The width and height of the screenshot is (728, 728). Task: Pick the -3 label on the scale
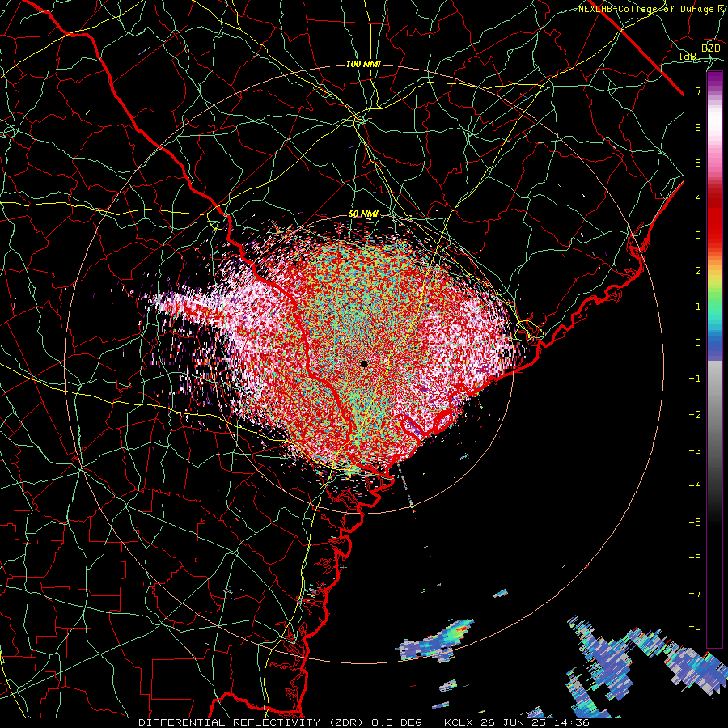(x=695, y=451)
